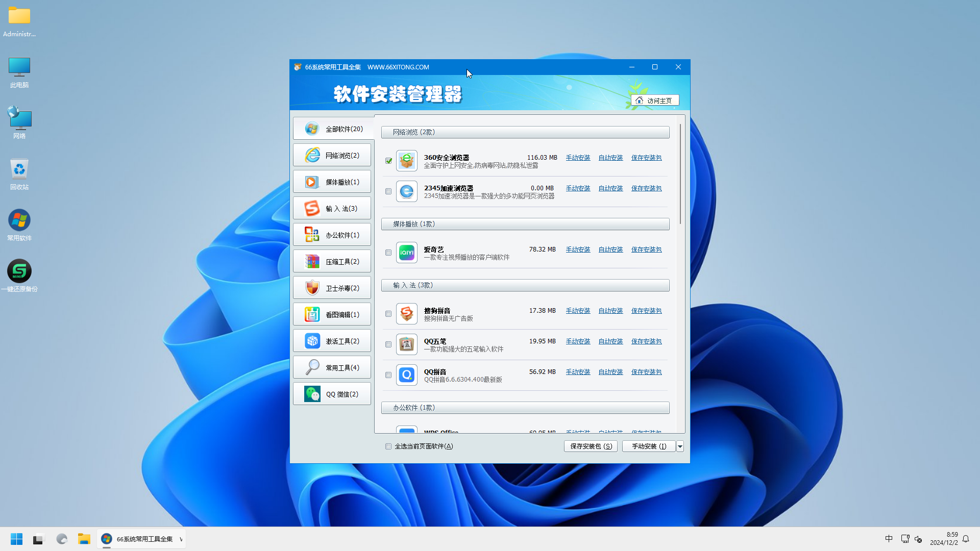Image resolution: width=980 pixels, height=551 pixels.
Task: Switch to the 激活工具(2) category
Action: tap(332, 341)
